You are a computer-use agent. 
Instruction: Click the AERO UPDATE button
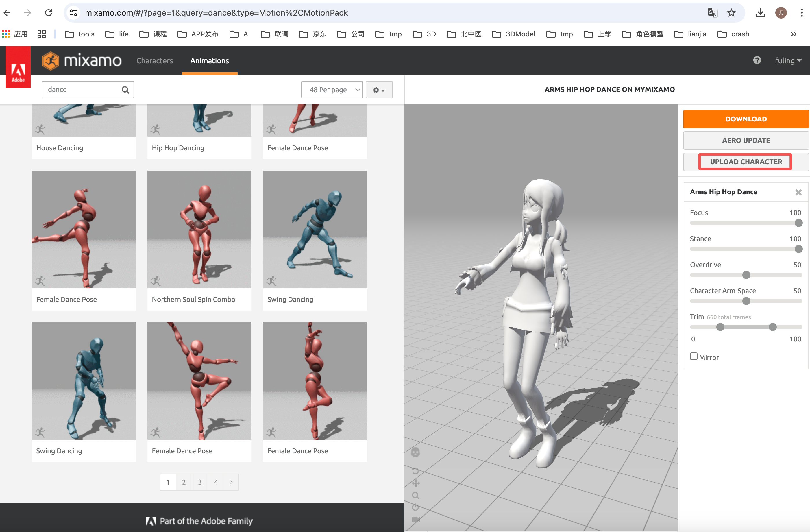click(746, 140)
